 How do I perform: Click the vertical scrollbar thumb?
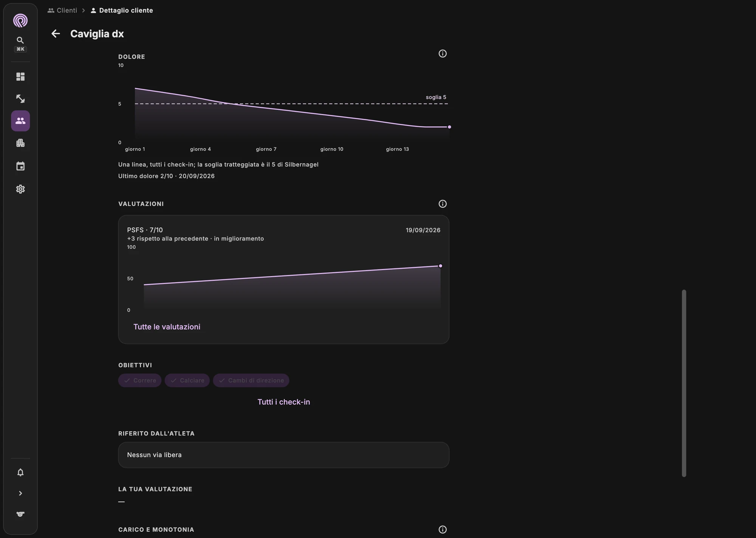click(684, 383)
